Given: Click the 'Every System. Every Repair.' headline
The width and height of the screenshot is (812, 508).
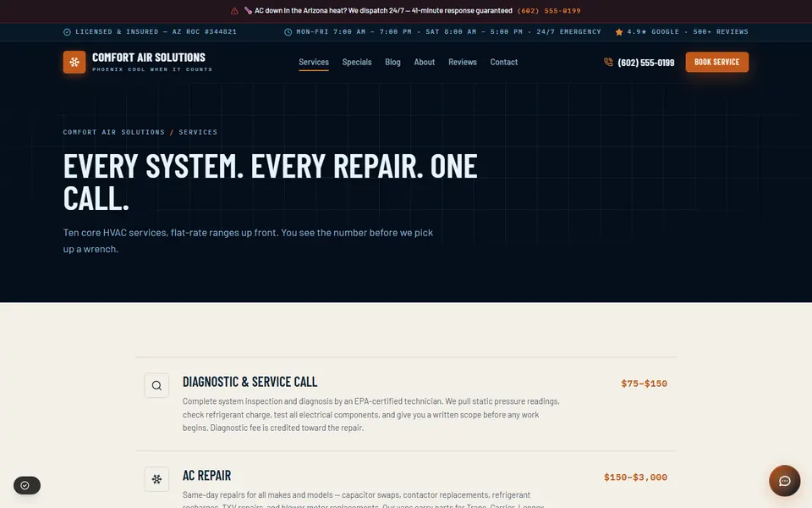Looking at the screenshot, I should 271,182.
